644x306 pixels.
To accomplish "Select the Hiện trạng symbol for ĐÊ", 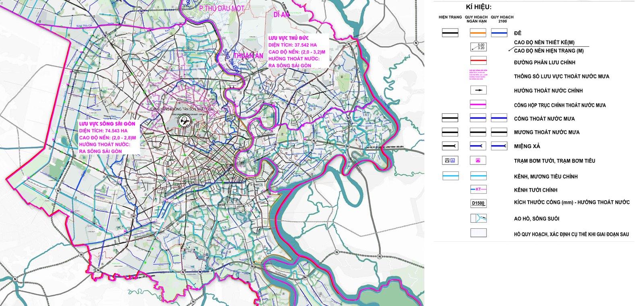I will pyautogui.click(x=450, y=33).
